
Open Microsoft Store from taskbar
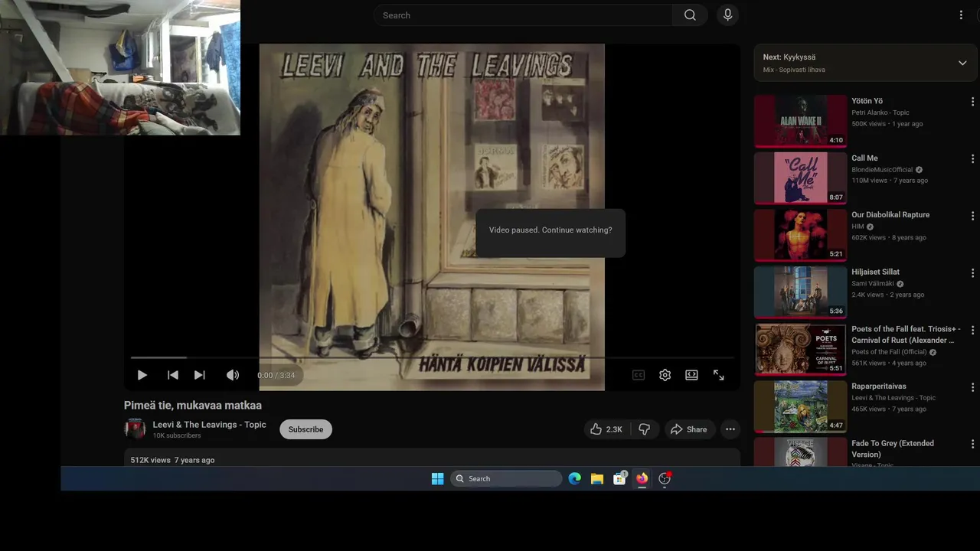(619, 478)
